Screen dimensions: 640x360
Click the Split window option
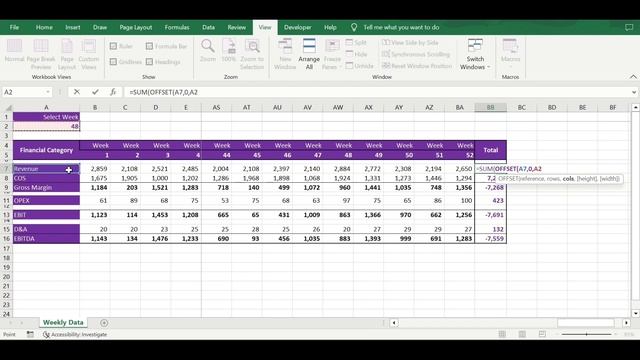click(x=356, y=42)
